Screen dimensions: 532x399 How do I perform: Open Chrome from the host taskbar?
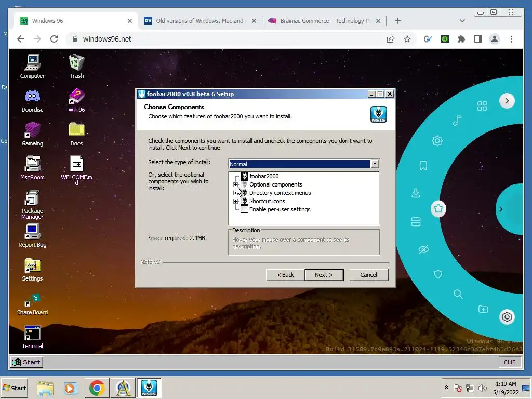click(x=97, y=388)
